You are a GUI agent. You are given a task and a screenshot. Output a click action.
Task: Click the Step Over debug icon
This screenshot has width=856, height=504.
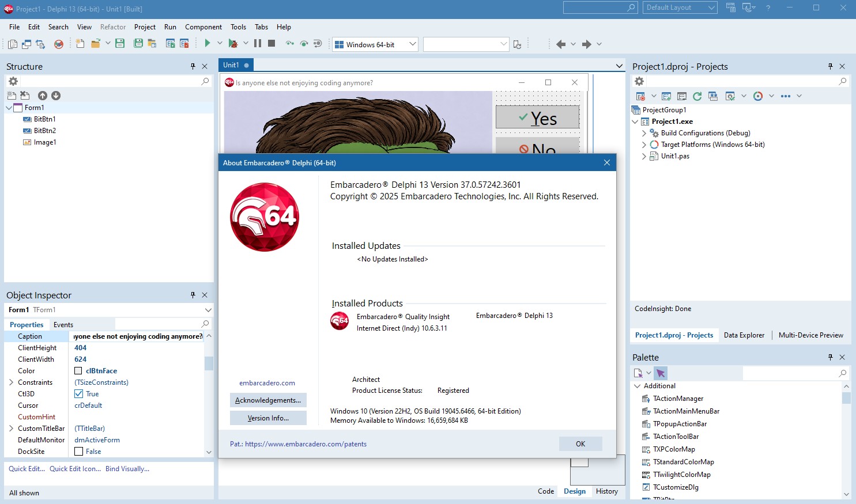tap(304, 44)
